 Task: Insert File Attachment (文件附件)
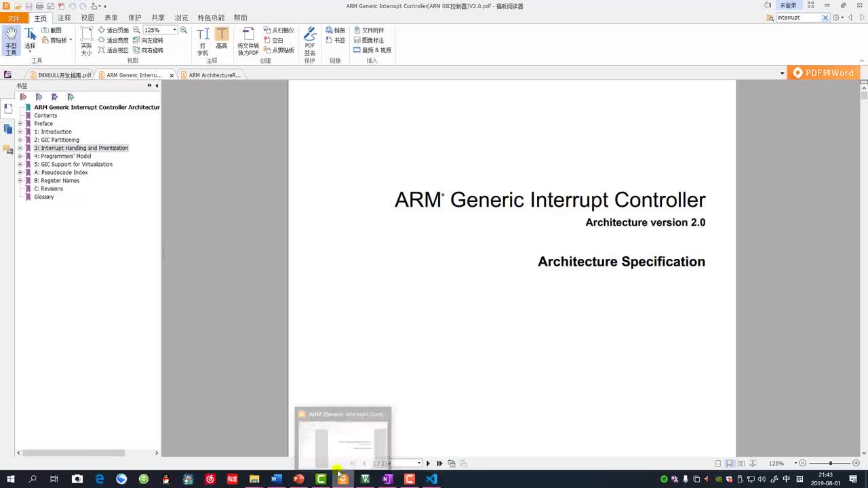[x=369, y=30]
